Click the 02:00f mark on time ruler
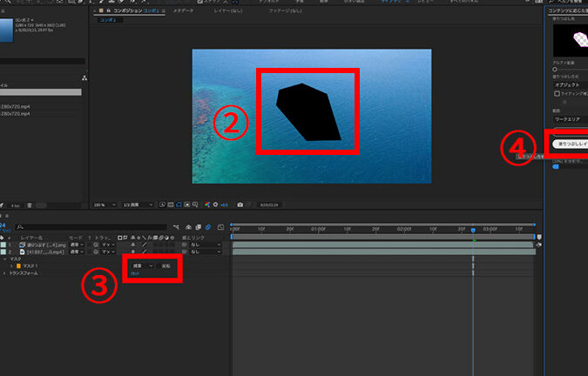Image resolution: width=588 pixels, height=376 pixels. click(404, 229)
